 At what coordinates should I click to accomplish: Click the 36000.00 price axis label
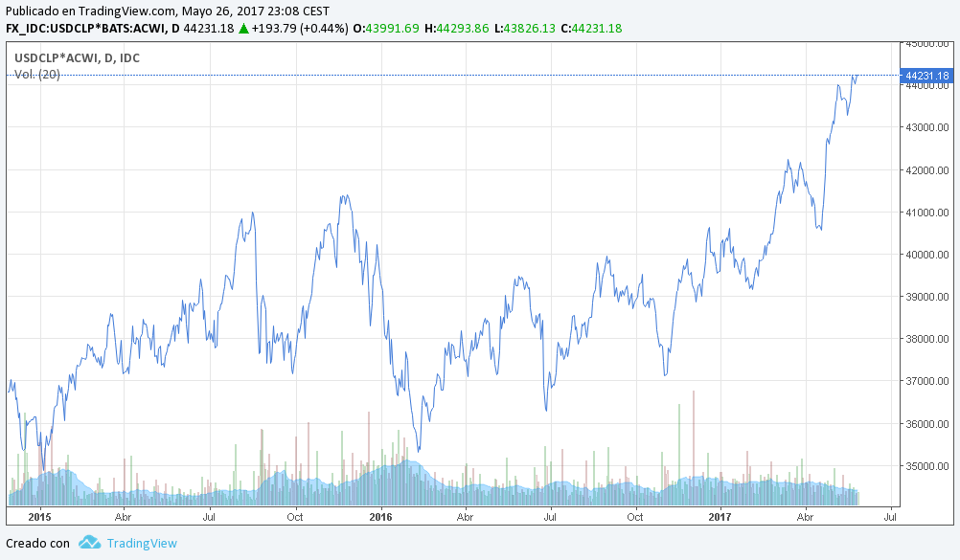tap(926, 424)
